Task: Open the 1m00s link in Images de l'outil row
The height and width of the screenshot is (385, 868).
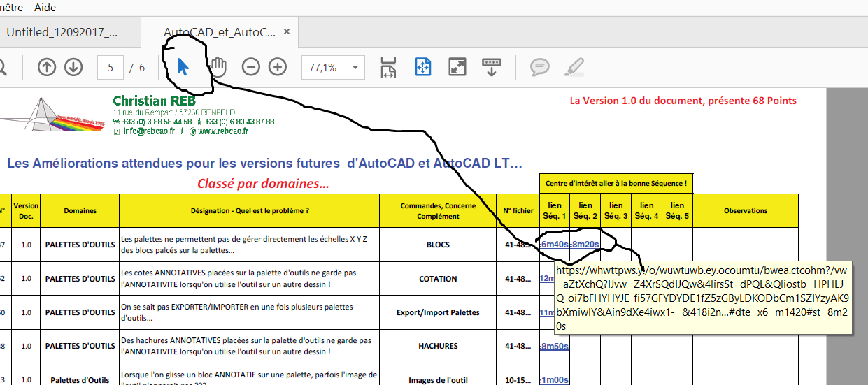Action: pos(554,379)
